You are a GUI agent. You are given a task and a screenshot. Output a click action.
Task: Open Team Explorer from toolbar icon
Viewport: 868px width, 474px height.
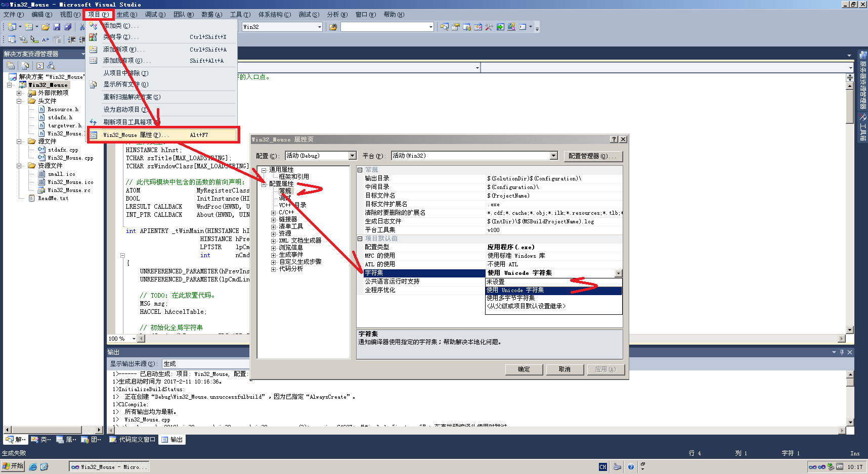[467, 27]
